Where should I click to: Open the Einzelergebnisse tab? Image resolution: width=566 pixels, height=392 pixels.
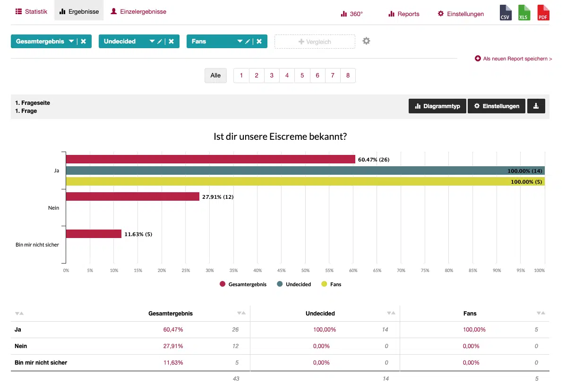point(138,12)
